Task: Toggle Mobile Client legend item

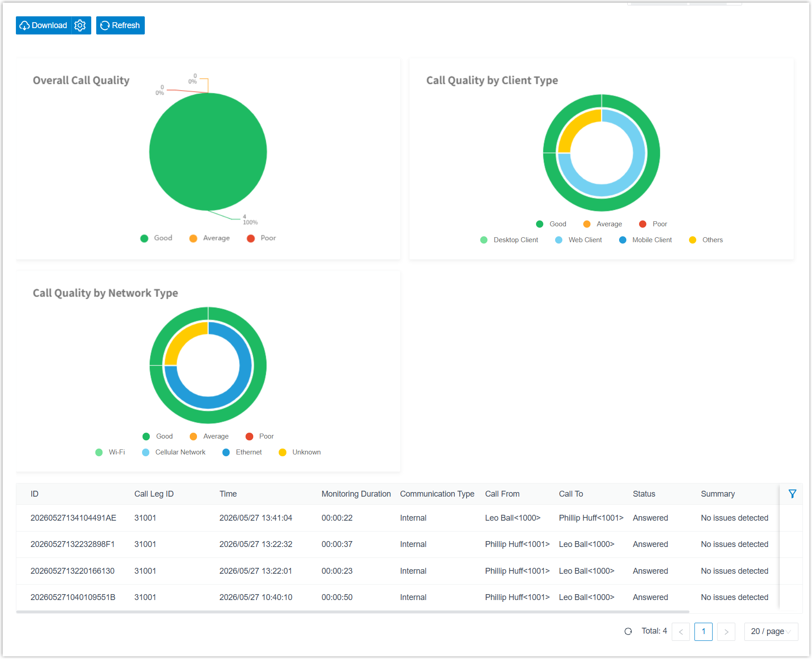Action: (645, 240)
